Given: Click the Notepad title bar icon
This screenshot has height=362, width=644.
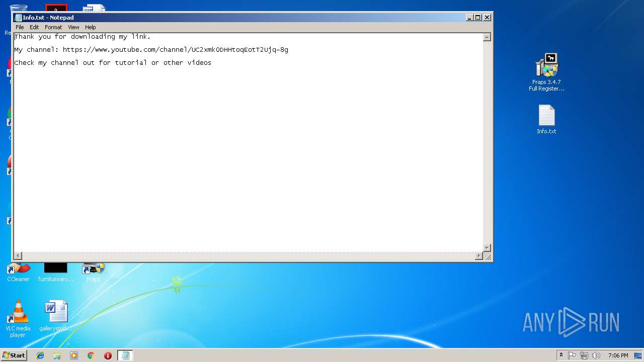Looking at the screenshot, I should click(x=19, y=18).
